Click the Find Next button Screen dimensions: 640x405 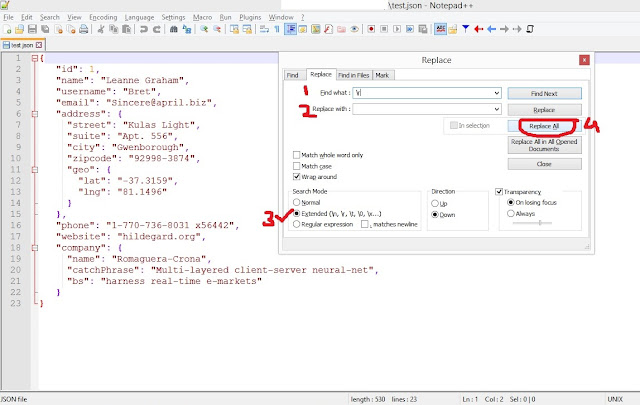coord(544,93)
